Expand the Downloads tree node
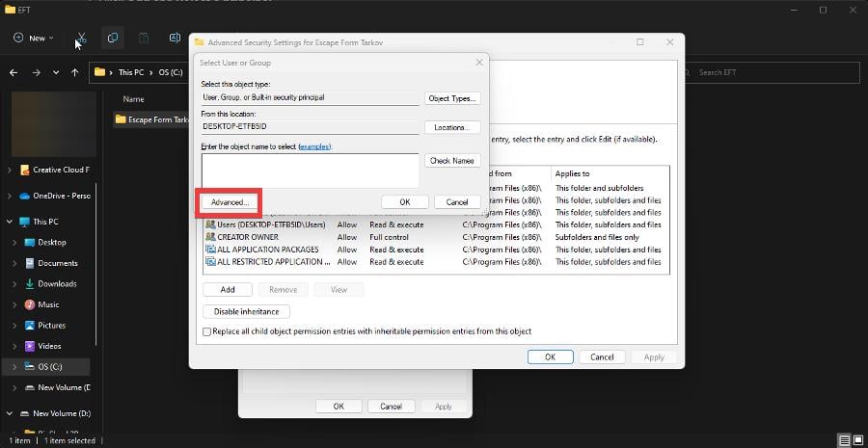The height and width of the screenshot is (448, 868). click(14, 284)
